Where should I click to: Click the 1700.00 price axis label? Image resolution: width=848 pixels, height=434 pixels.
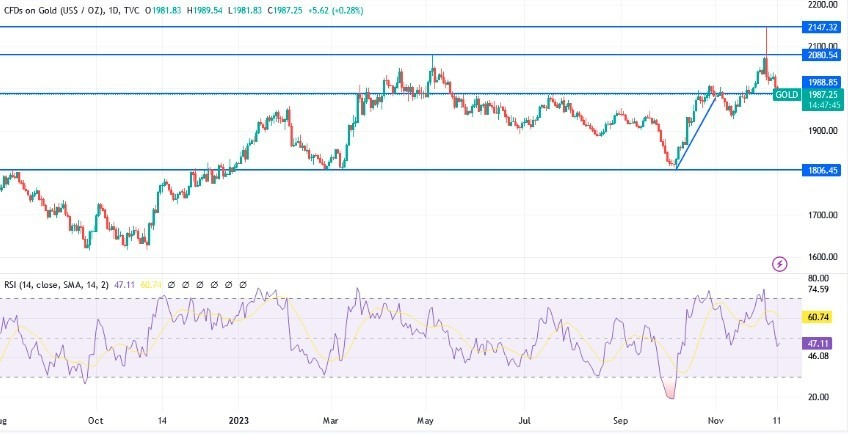823,215
